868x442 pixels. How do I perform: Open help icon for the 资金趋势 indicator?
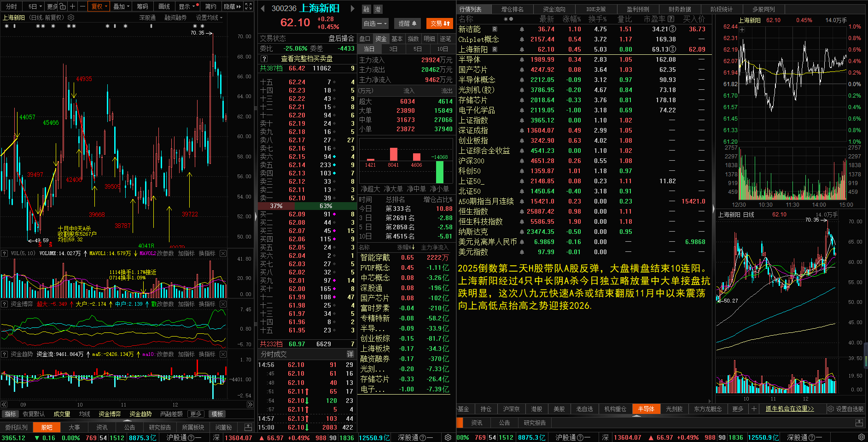[5, 354]
